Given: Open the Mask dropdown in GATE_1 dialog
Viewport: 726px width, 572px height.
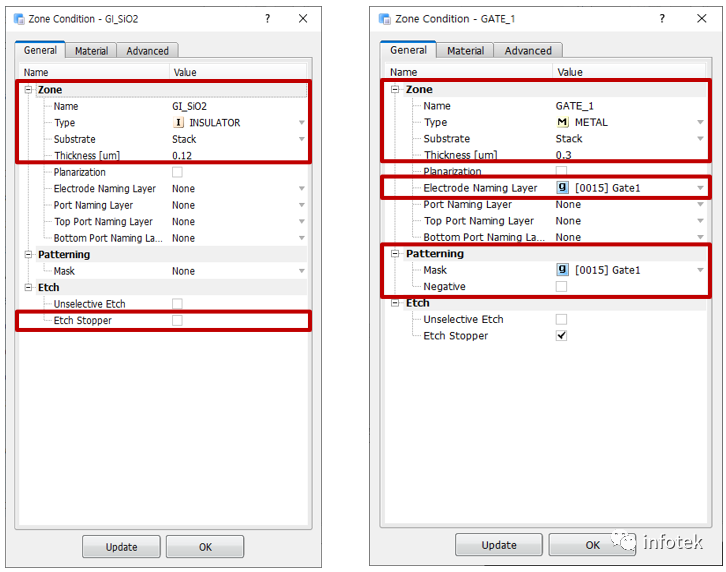Looking at the screenshot, I should pos(700,270).
